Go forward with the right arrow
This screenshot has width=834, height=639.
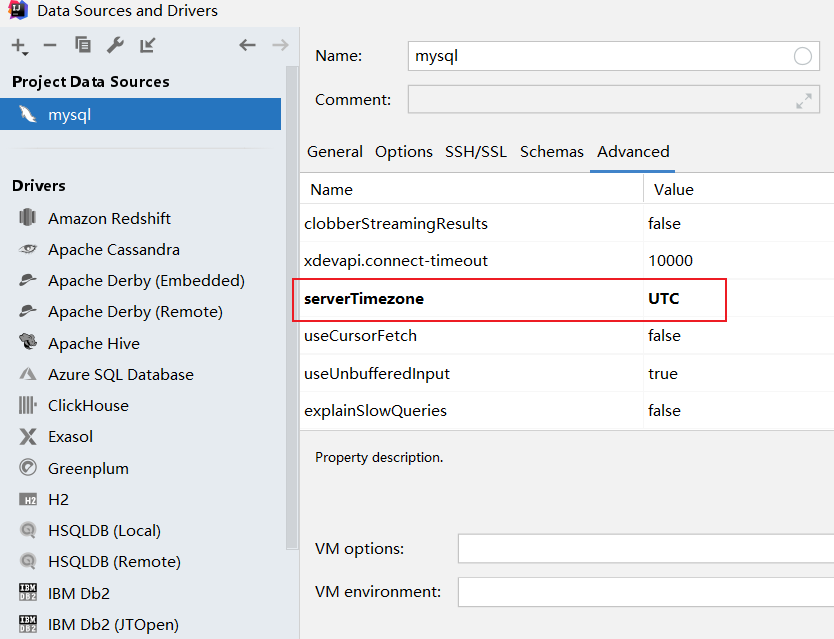(x=280, y=45)
